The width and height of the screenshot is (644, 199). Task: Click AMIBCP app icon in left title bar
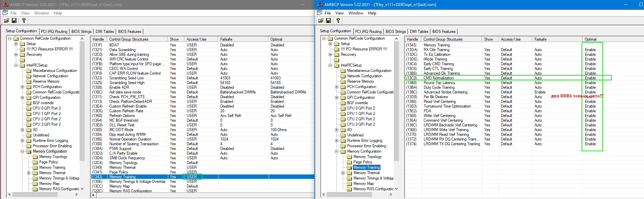5,5
